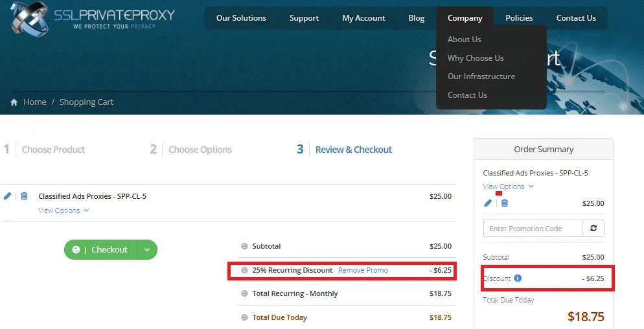
Task: Click the - $6.25 value in 25% Recurring Discount row
Action: (x=441, y=270)
